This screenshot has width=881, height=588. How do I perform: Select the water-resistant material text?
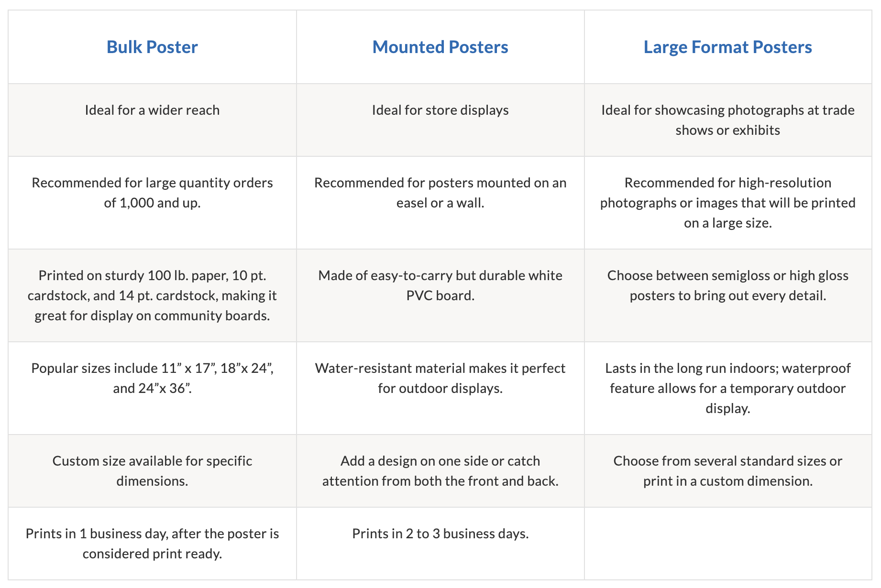(440, 378)
